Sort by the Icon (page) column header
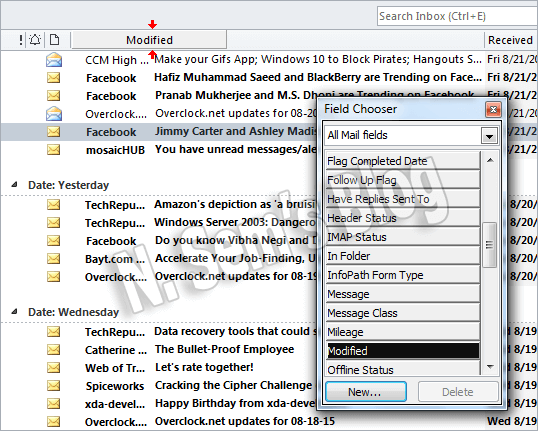538x431 pixels. coord(54,40)
